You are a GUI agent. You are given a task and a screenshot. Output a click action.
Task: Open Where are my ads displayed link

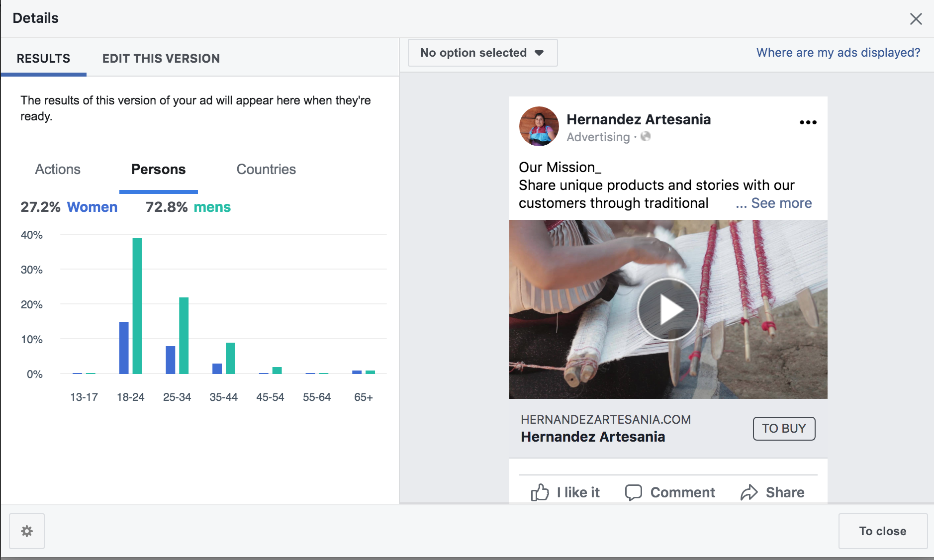tap(838, 53)
